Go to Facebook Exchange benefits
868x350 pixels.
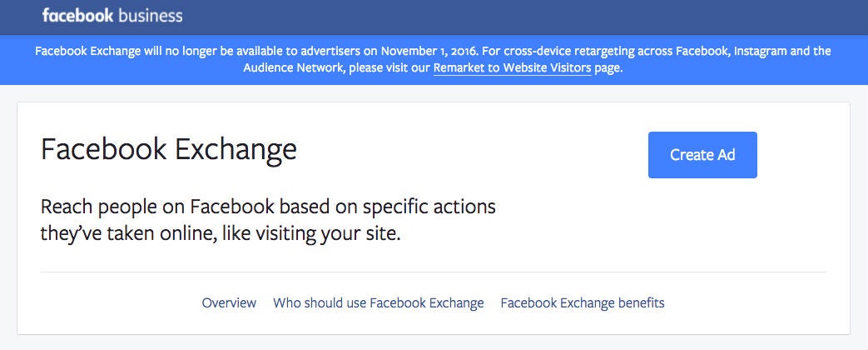click(582, 302)
